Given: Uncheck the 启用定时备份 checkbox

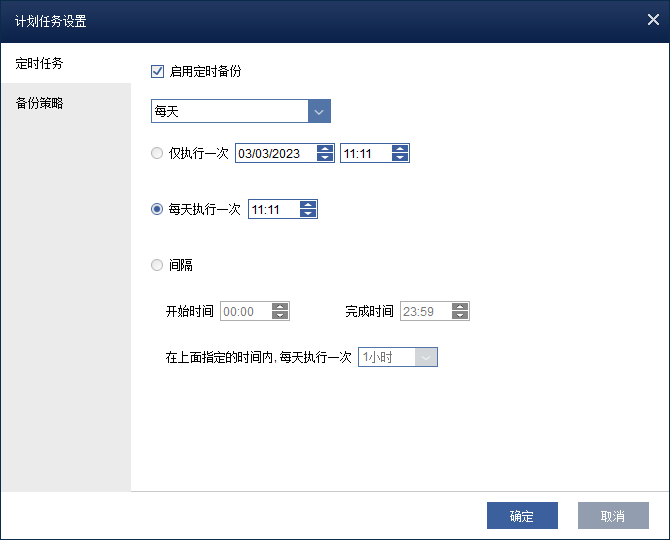Looking at the screenshot, I should (x=157, y=71).
